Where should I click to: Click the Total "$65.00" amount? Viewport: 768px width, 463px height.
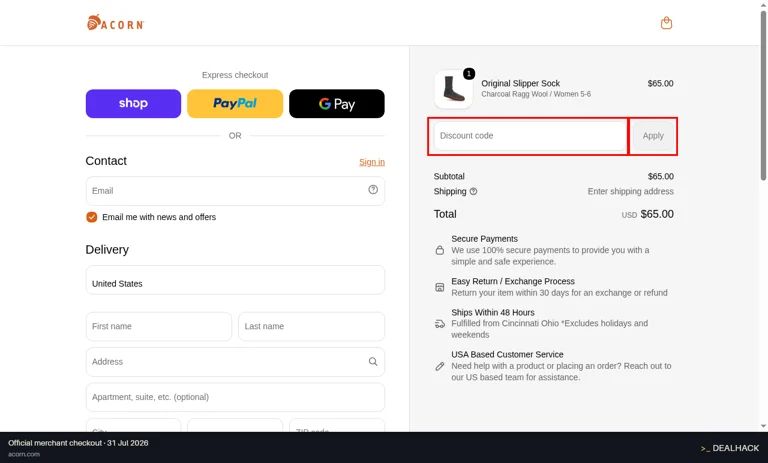click(657, 214)
